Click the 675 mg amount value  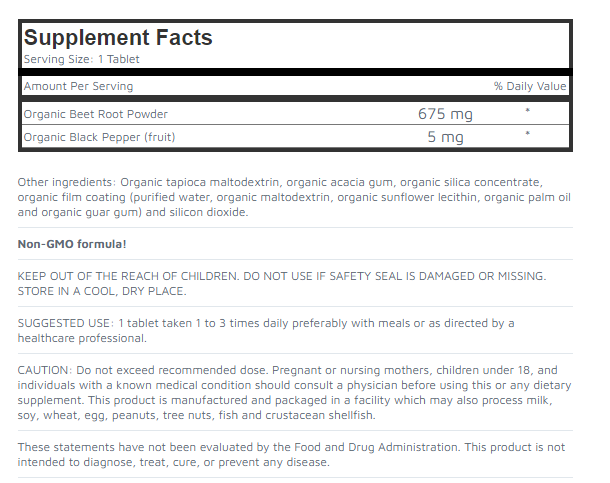click(445, 114)
